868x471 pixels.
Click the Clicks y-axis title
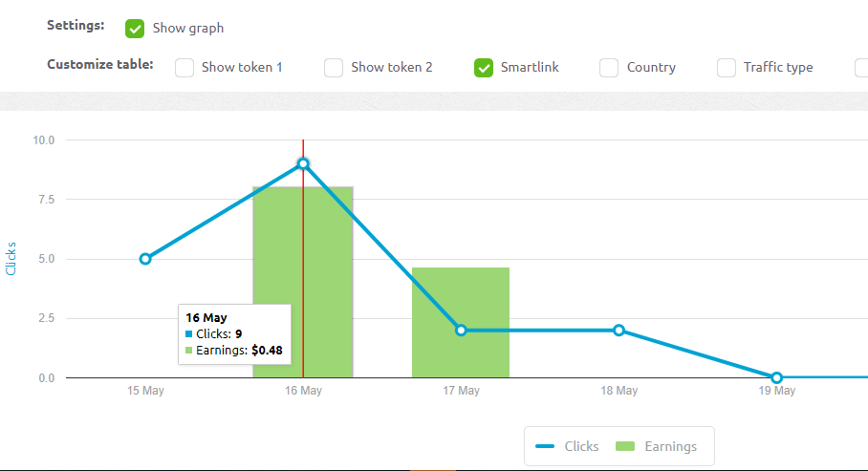point(11,259)
